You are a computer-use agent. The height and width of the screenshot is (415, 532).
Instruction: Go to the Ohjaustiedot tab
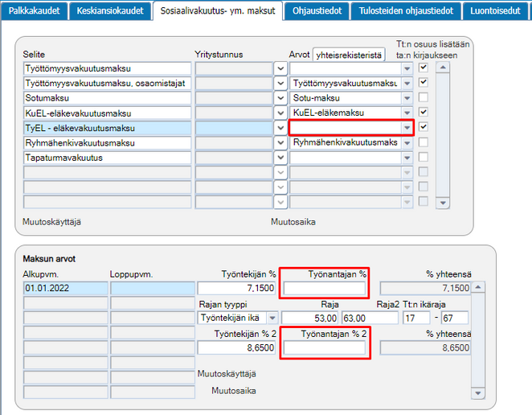317,11
